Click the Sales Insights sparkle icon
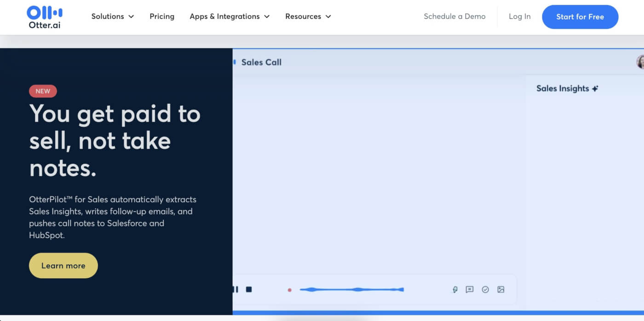 pyautogui.click(x=596, y=88)
